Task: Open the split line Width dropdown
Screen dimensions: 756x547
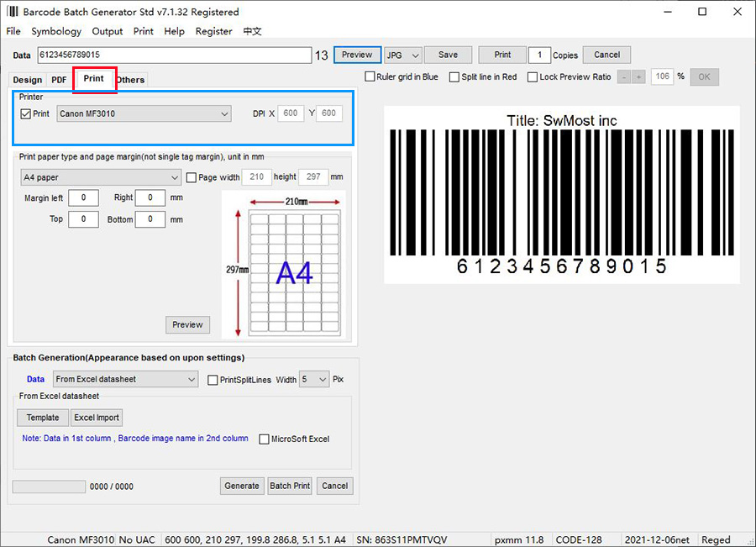Action: click(x=314, y=380)
